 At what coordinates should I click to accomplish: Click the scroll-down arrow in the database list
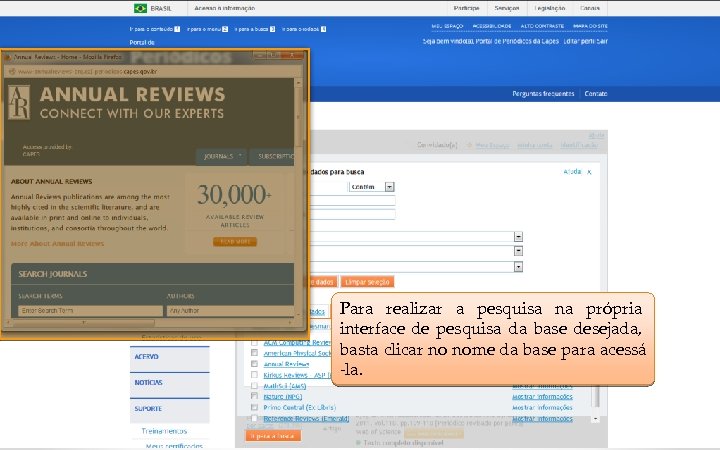[596, 418]
